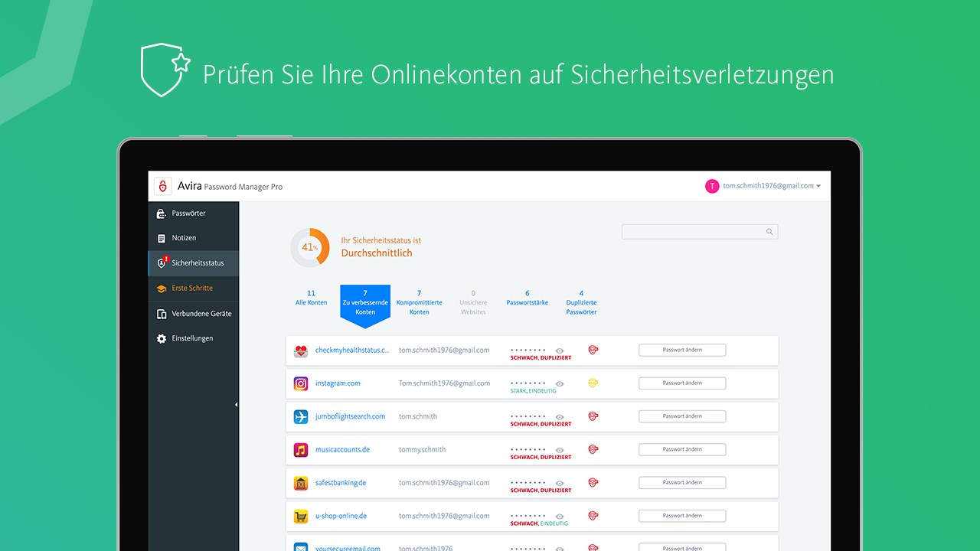This screenshot has width=980, height=551.
Task: Open the musicaccounts.de link
Action: 342,449
